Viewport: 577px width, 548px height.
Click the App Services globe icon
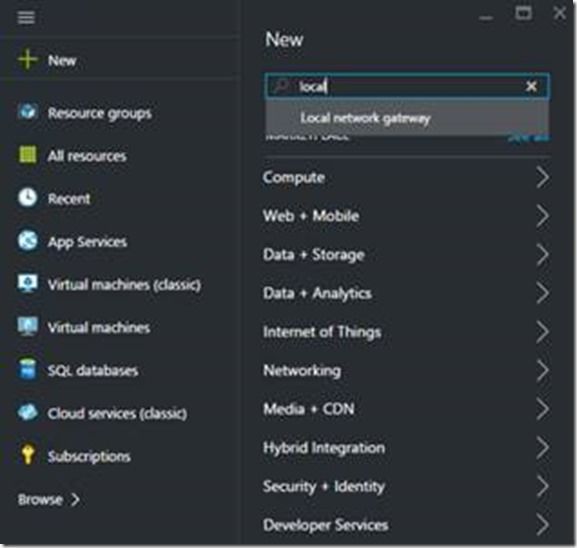pos(28,241)
